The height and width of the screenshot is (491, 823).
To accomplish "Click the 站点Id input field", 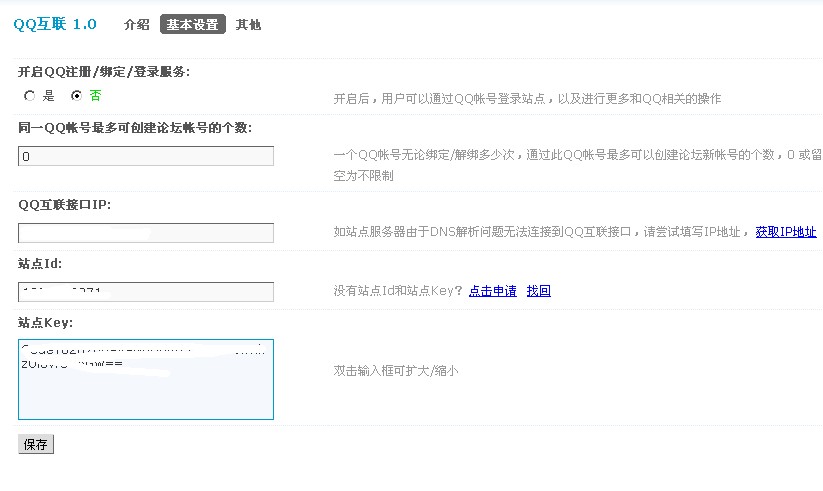I will 146,292.
